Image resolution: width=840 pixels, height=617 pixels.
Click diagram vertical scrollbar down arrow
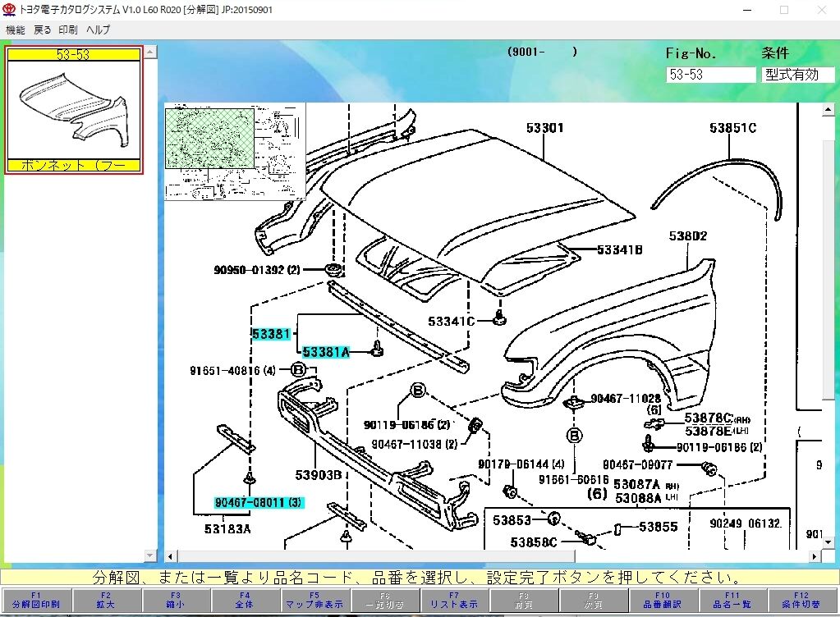click(829, 542)
